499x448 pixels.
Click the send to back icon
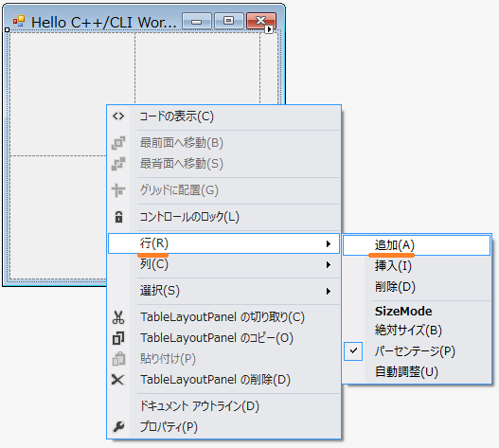(x=118, y=164)
